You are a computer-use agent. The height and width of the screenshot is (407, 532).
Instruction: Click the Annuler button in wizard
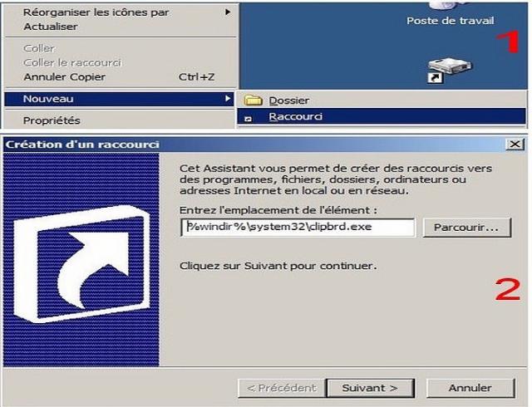click(470, 388)
